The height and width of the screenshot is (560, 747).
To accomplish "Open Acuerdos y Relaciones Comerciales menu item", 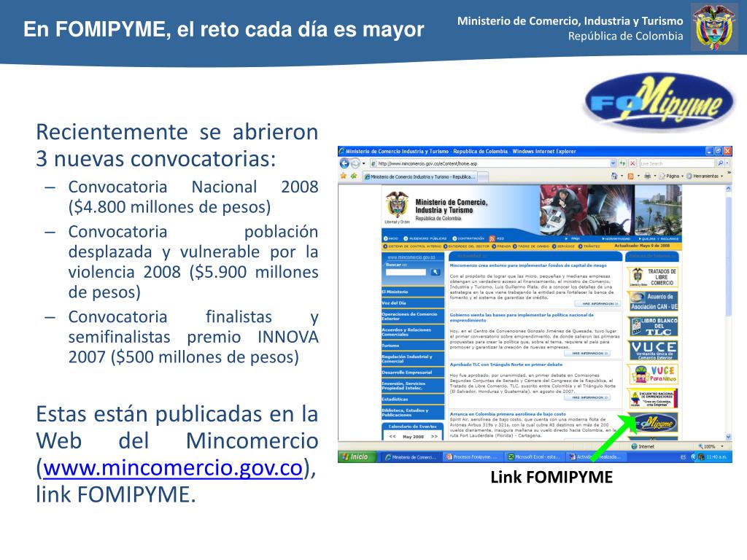I will (x=413, y=332).
